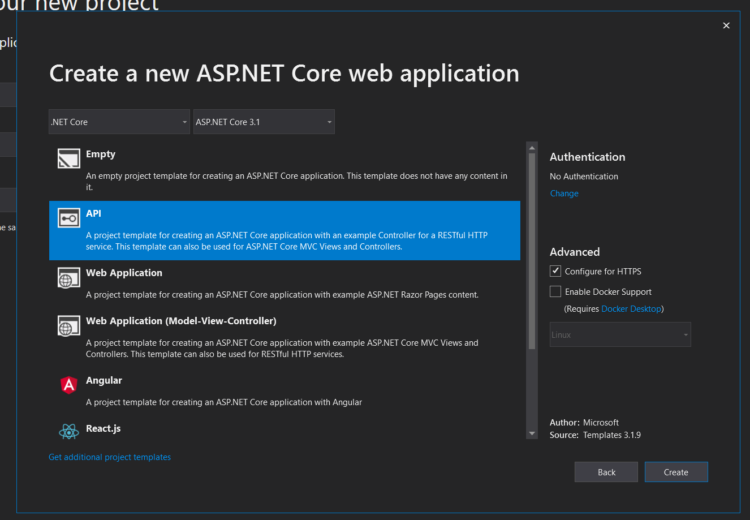The height and width of the screenshot is (520, 750).
Task: Click the Empty template icon
Action: click(69, 158)
